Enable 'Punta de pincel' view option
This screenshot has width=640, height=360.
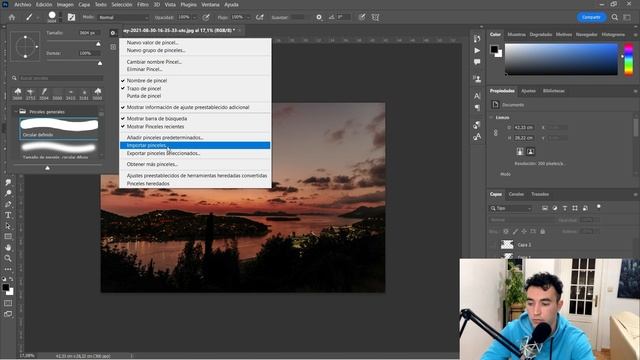click(x=195, y=96)
